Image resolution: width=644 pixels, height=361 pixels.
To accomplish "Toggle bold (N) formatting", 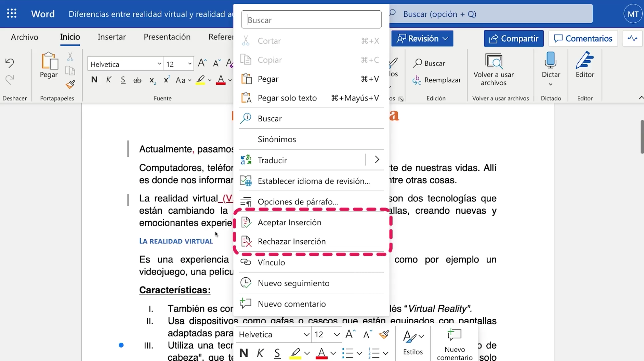I will coord(94,80).
